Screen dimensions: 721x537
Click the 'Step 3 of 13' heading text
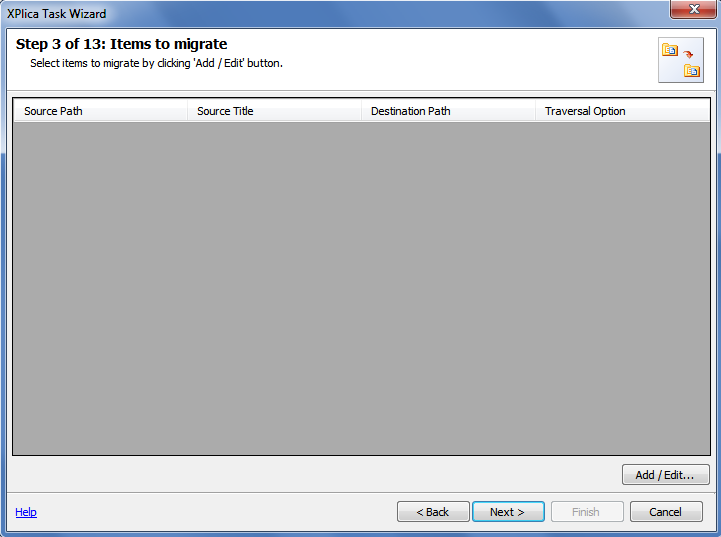121,44
